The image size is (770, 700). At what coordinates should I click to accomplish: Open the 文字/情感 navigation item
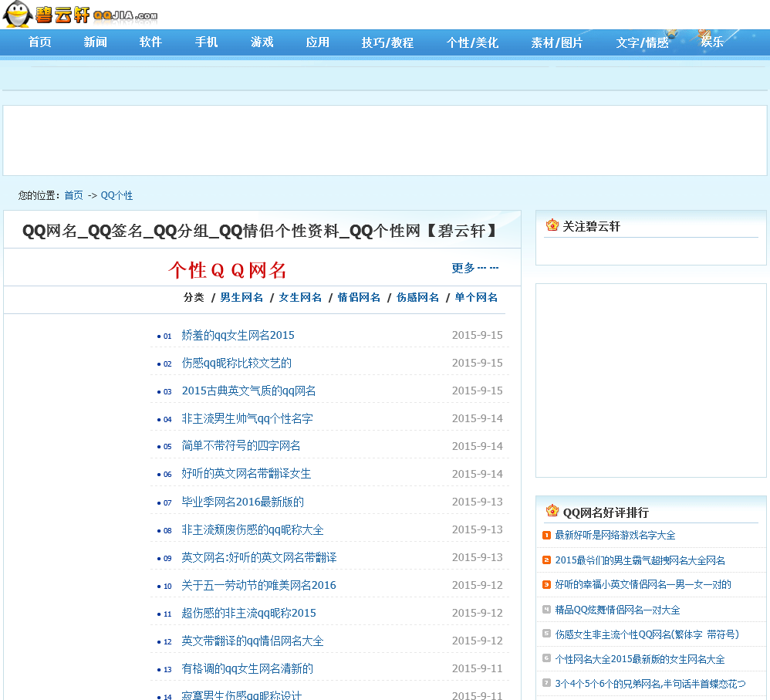click(643, 42)
